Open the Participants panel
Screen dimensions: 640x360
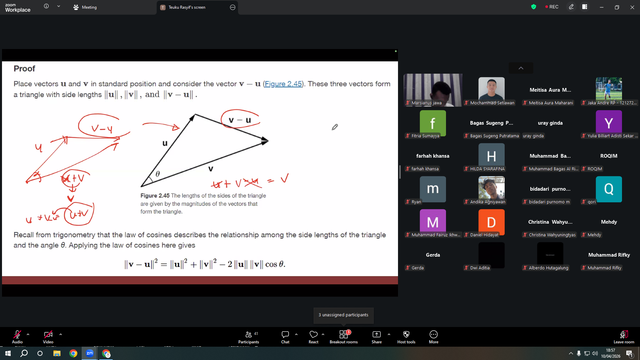(248, 337)
